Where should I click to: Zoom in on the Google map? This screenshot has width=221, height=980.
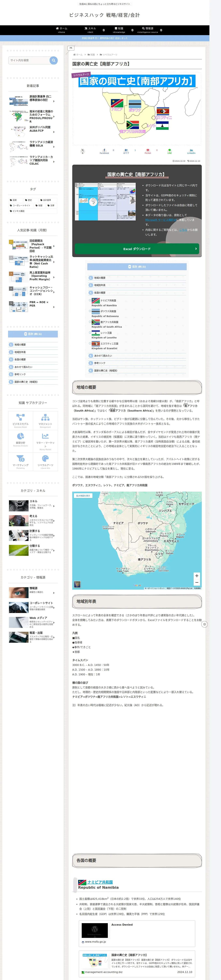[197, 576]
